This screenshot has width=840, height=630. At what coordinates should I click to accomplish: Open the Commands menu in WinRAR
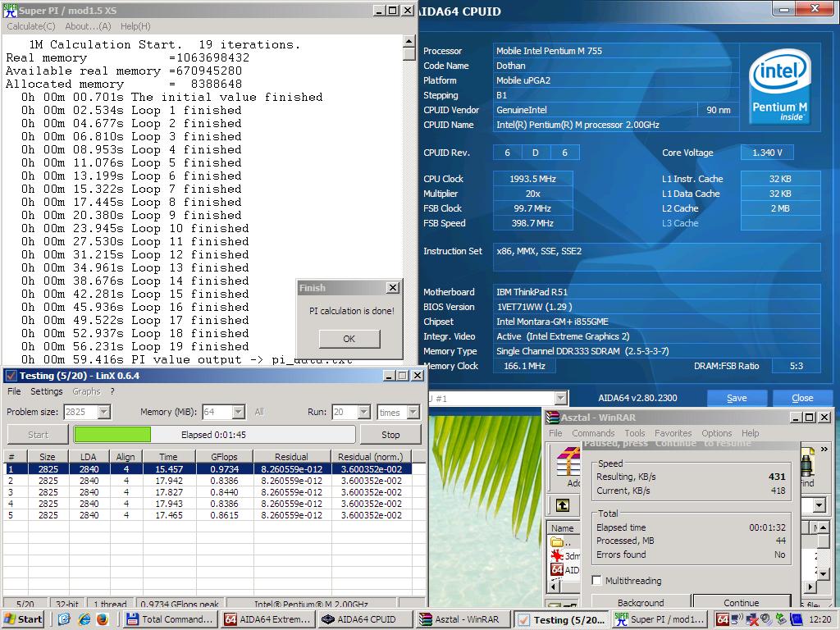[593, 433]
